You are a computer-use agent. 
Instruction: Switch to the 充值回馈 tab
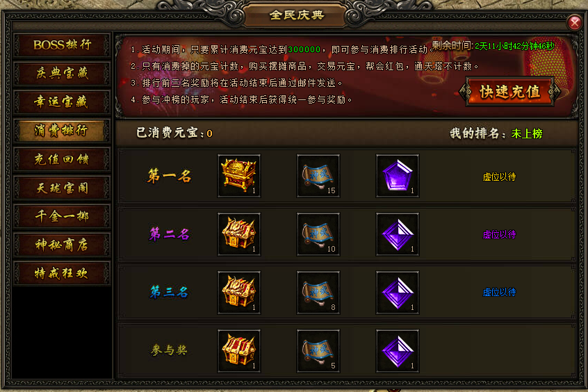[x=62, y=159]
